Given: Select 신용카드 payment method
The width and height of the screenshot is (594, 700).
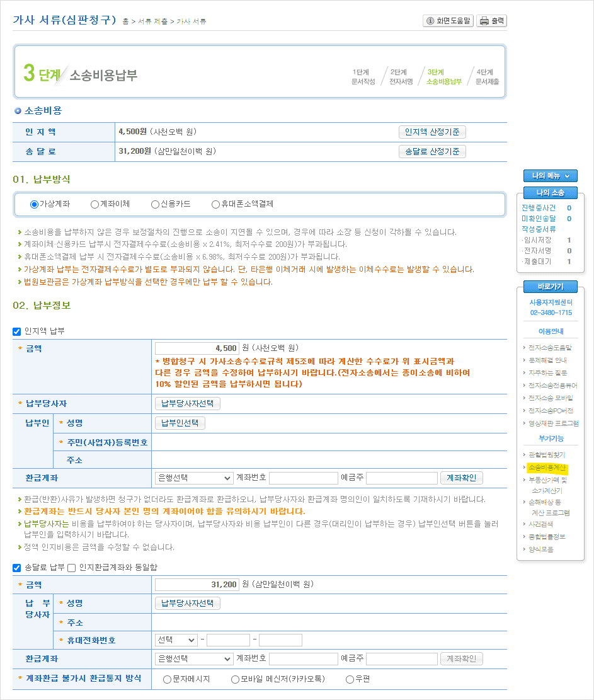Looking at the screenshot, I should click(155, 205).
